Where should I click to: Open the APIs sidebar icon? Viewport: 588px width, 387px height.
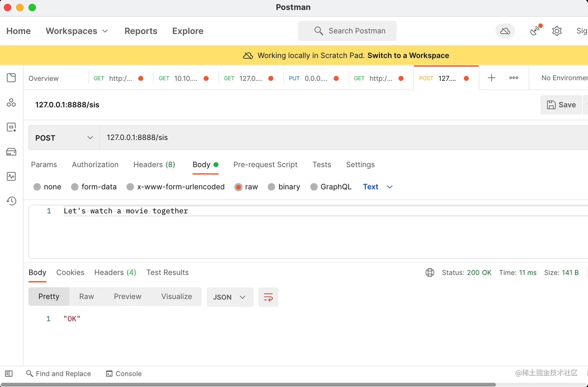tap(11, 103)
